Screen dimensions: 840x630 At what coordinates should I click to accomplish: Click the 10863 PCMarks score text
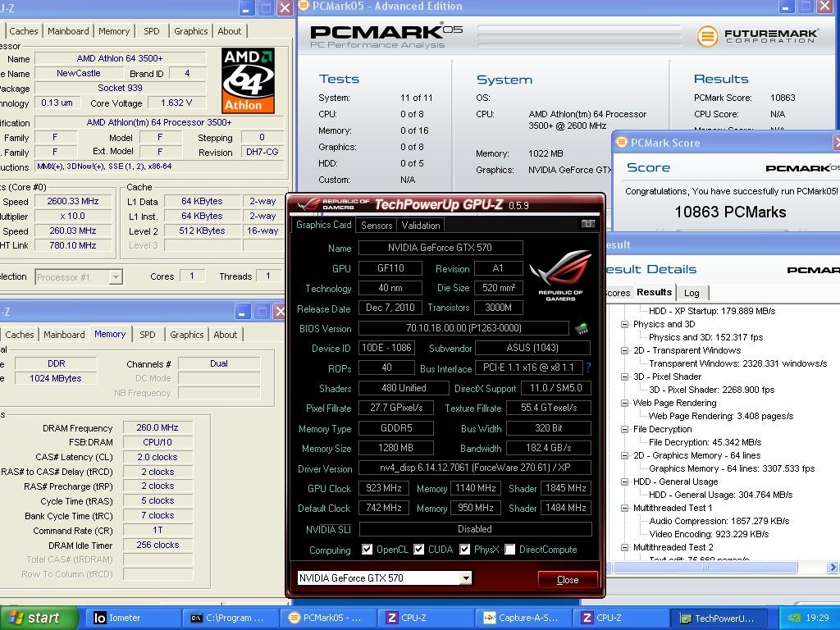tap(730, 212)
